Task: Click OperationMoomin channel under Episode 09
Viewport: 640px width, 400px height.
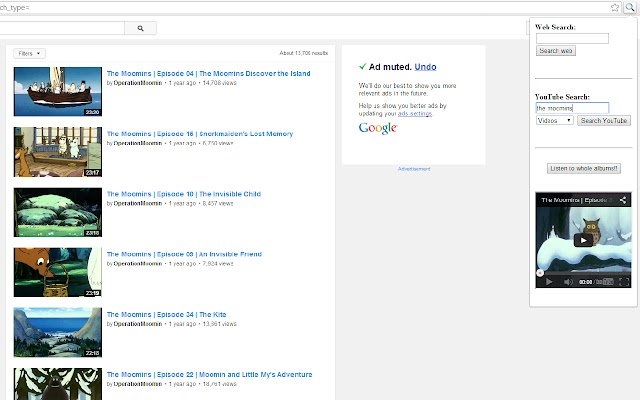Action: [138, 264]
